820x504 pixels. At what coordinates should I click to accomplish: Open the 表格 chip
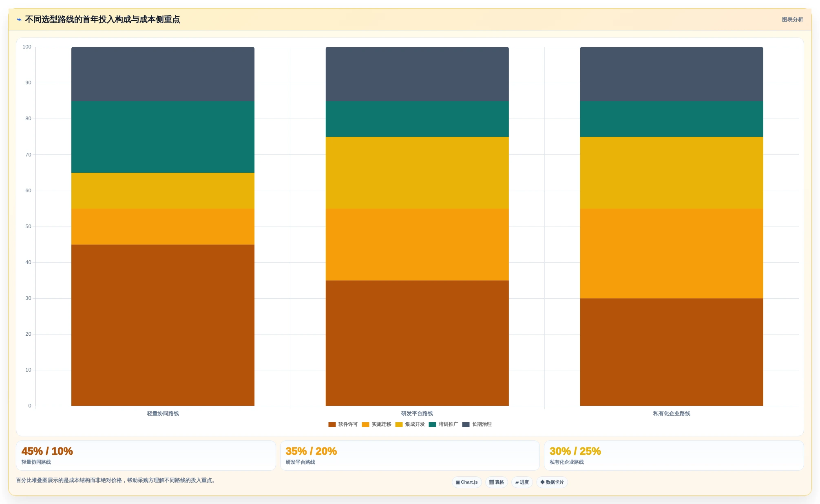click(496, 482)
